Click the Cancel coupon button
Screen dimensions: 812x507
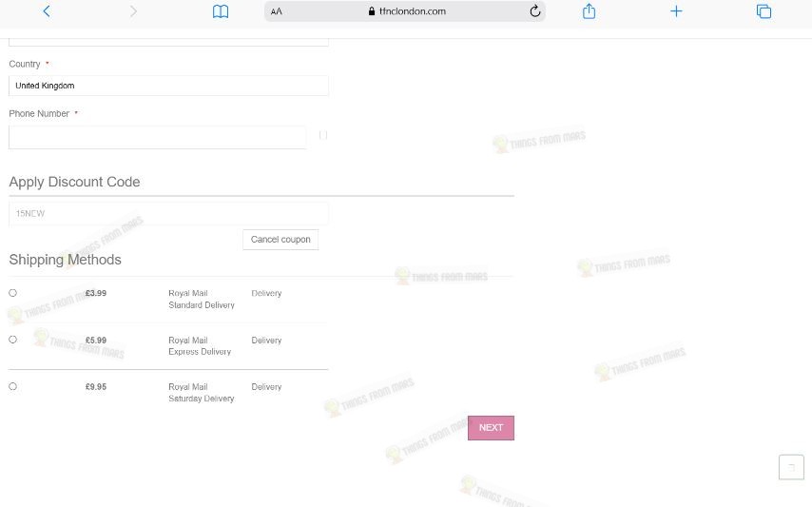280,240
